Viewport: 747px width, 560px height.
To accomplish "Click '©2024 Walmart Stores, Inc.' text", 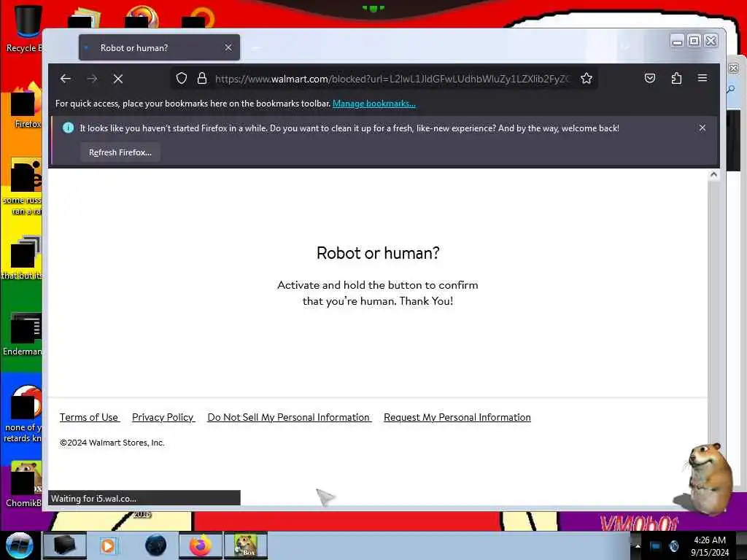I will point(112,443).
